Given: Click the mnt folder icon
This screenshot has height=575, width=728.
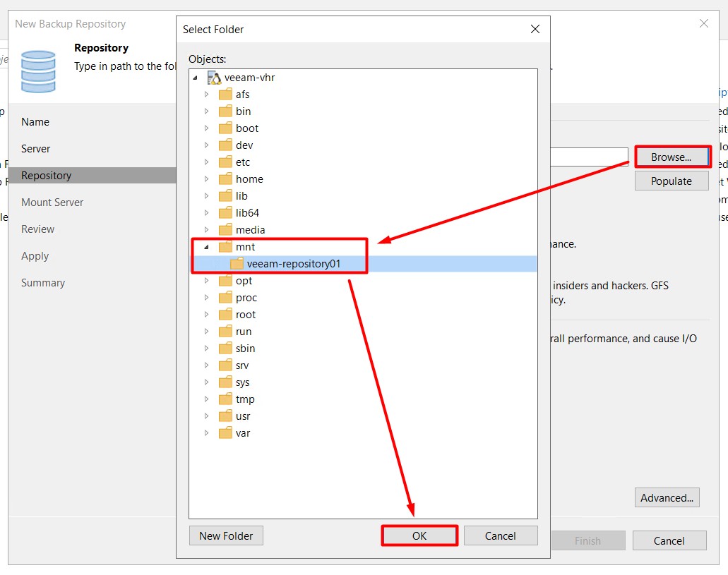Looking at the screenshot, I should point(226,247).
